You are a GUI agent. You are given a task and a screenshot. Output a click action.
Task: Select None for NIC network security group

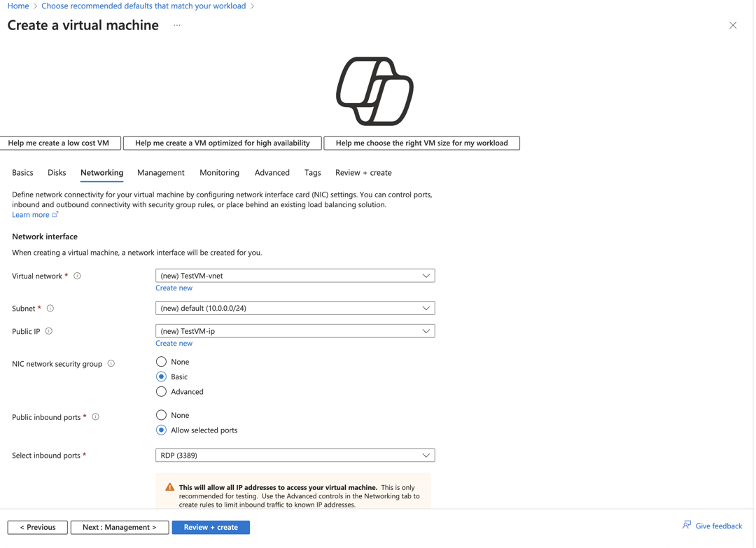[x=161, y=361]
